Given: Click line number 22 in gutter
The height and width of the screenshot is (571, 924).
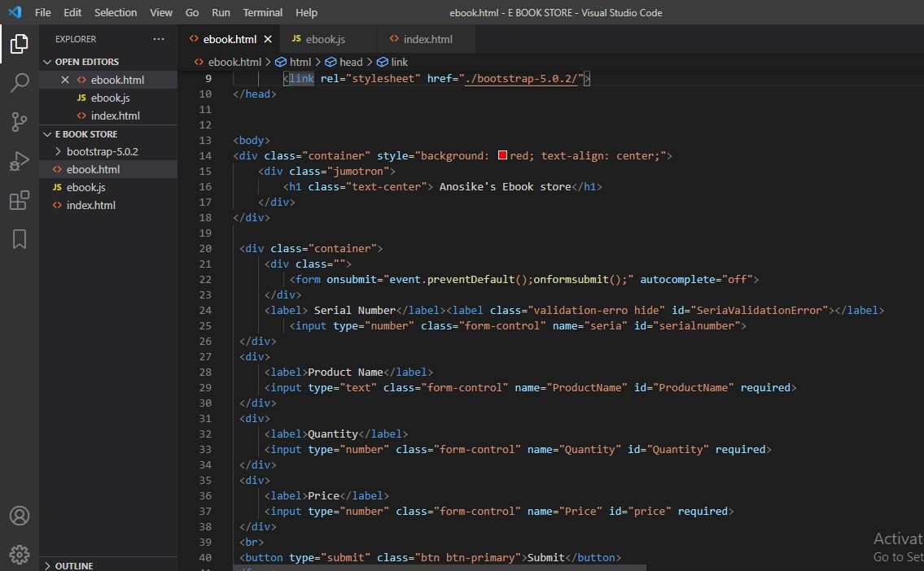Looking at the screenshot, I should [205, 279].
